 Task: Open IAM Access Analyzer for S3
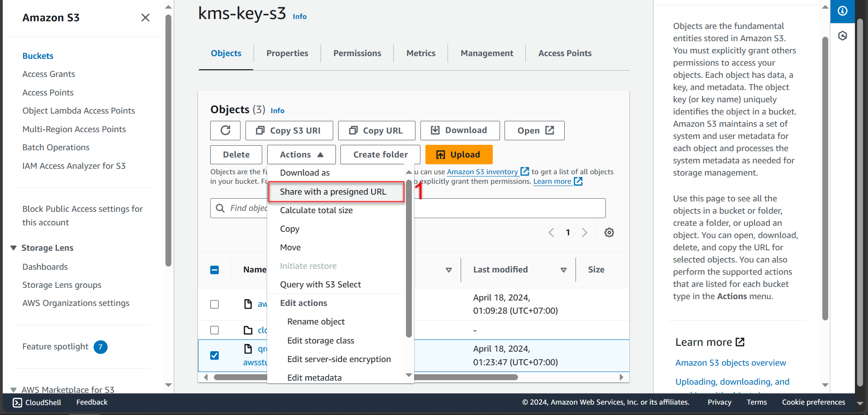74,166
